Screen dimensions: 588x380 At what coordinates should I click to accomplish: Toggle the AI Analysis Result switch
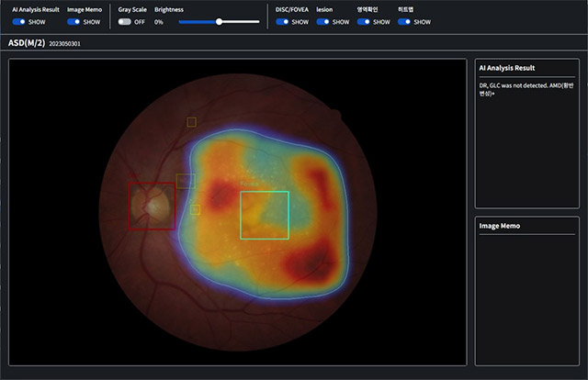(18, 21)
